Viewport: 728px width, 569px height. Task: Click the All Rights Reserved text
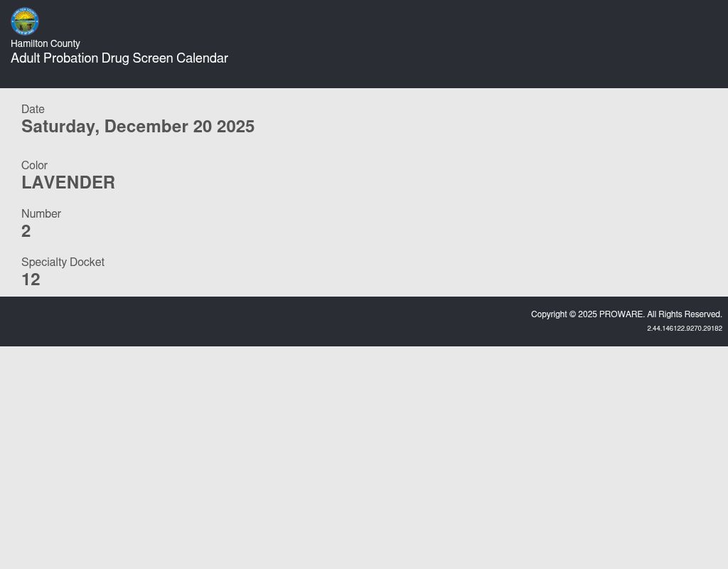(x=685, y=314)
